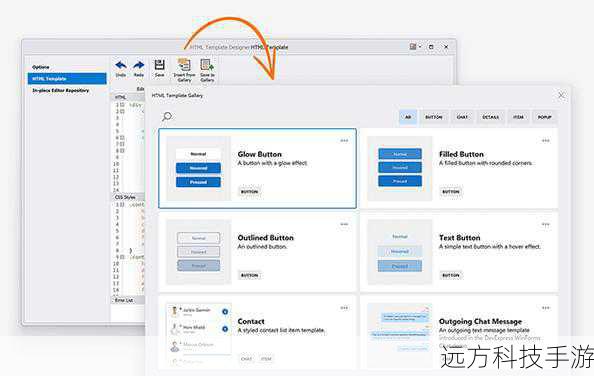Select the Outlined Button preview thumbnail
Viewport: 594px width, 376px height.
pos(199,252)
